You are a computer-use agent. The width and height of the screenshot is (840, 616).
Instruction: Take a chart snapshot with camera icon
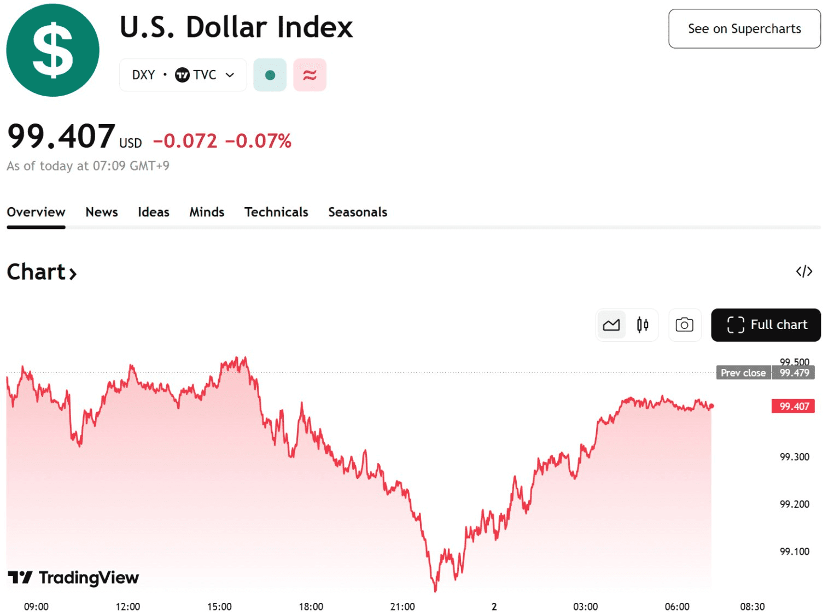(684, 325)
